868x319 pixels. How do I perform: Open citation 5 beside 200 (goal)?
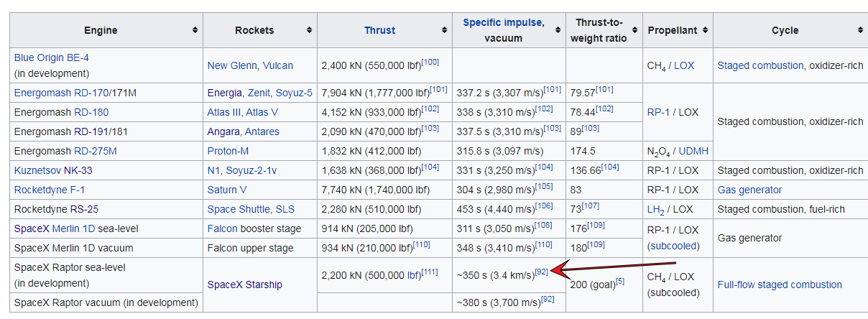pos(620,281)
